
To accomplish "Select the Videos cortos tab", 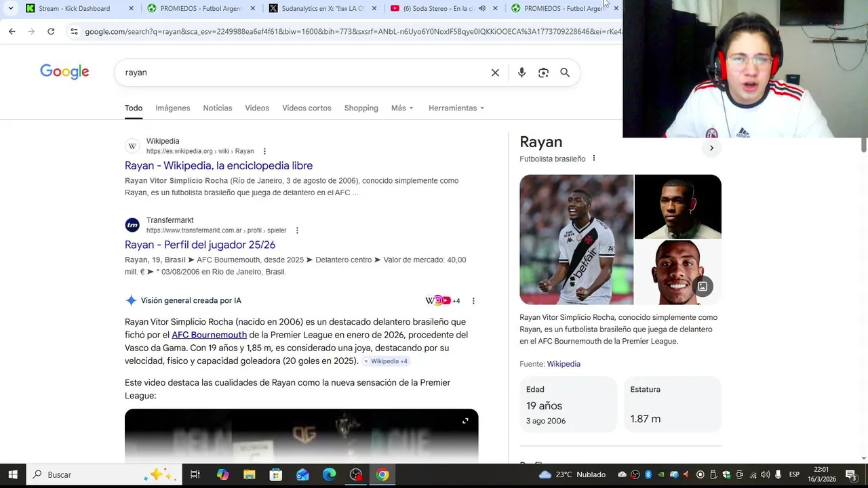I will click(x=307, y=108).
